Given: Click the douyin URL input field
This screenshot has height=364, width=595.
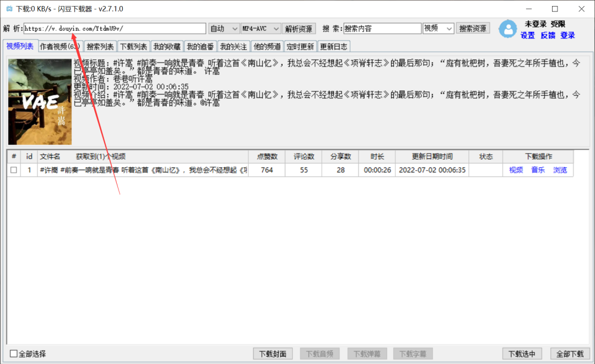Looking at the screenshot, I should coord(115,29).
